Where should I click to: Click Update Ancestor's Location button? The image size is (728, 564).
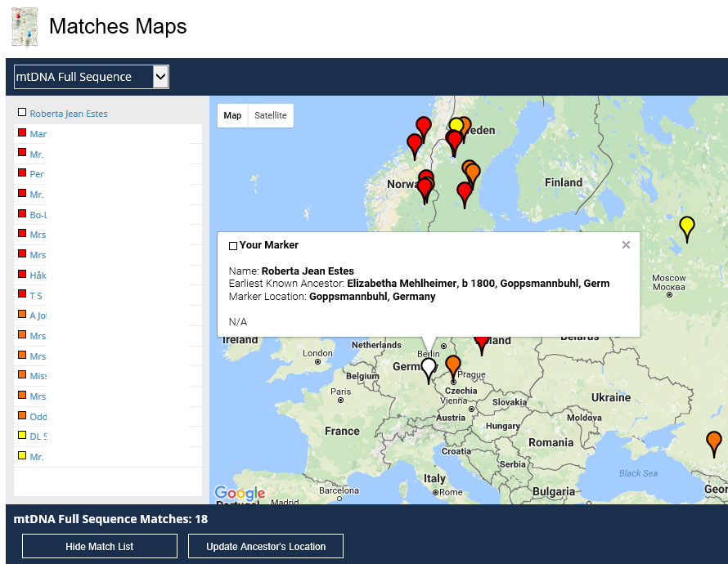pos(266,546)
